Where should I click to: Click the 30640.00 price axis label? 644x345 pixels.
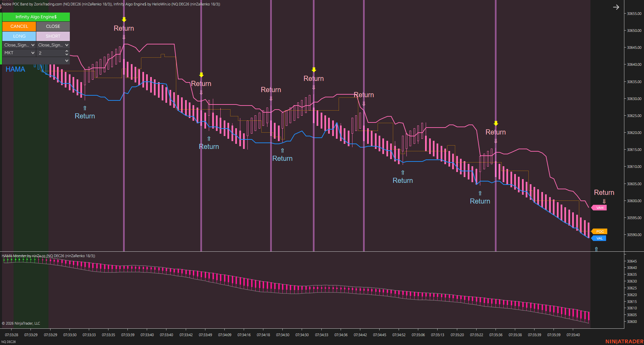pyautogui.click(x=634, y=64)
